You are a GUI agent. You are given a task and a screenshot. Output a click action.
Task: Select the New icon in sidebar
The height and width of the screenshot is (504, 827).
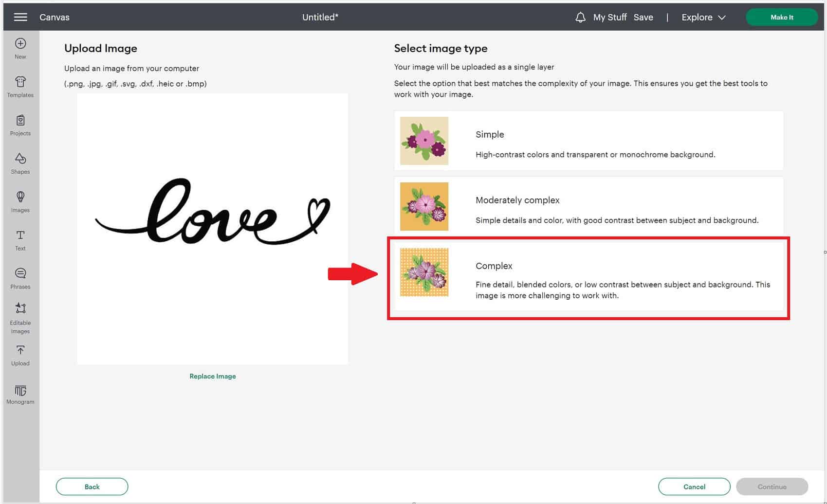tap(20, 47)
